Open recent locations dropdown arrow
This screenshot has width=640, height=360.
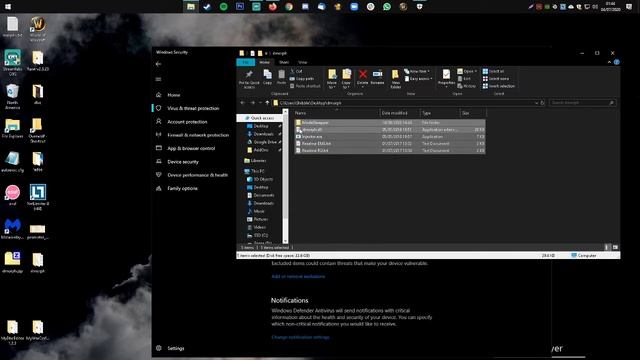pyautogui.click(x=260, y=103)
